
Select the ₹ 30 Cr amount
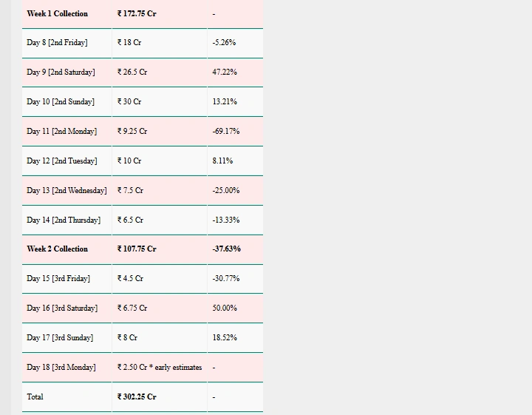(x=129, y=101)
